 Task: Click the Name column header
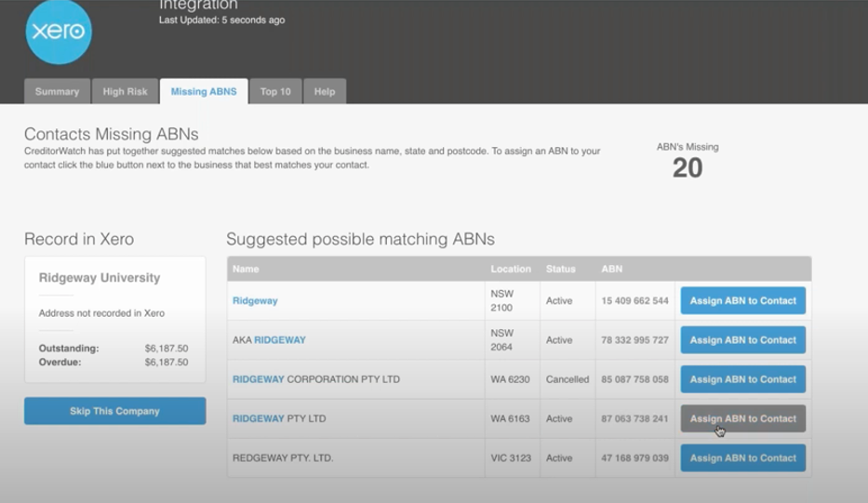click(246, 269)
